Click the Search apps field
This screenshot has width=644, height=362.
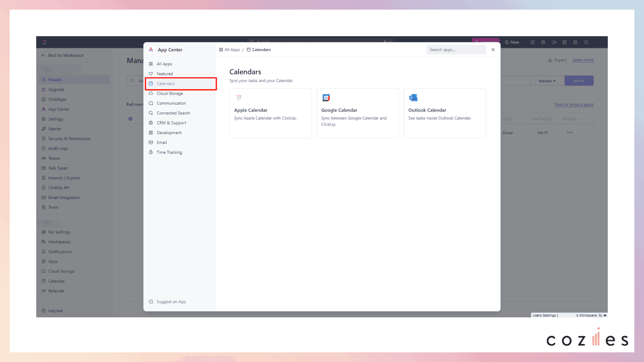[456, 49]
